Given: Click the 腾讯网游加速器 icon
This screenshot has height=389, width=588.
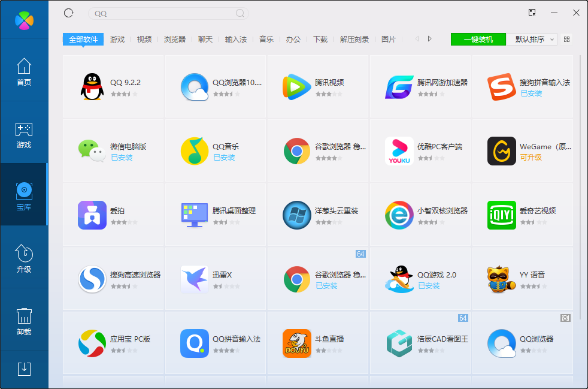Looking at the screenshot, I should click(399, 87).
